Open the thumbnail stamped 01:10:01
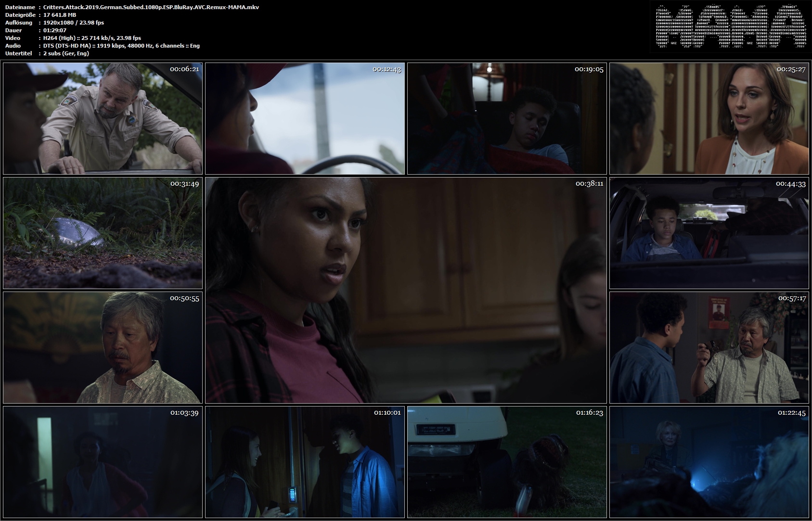812x521 pixels. (x=305, y=462)
